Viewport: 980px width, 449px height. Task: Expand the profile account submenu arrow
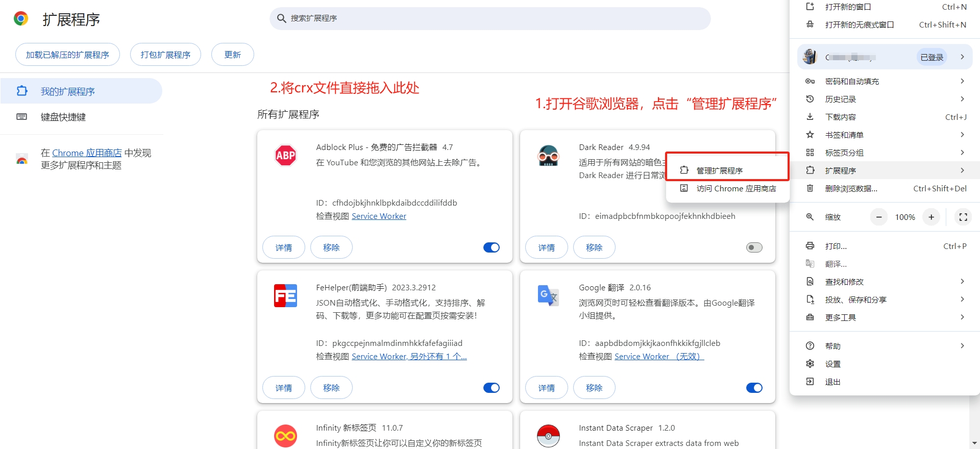(962, 57)
